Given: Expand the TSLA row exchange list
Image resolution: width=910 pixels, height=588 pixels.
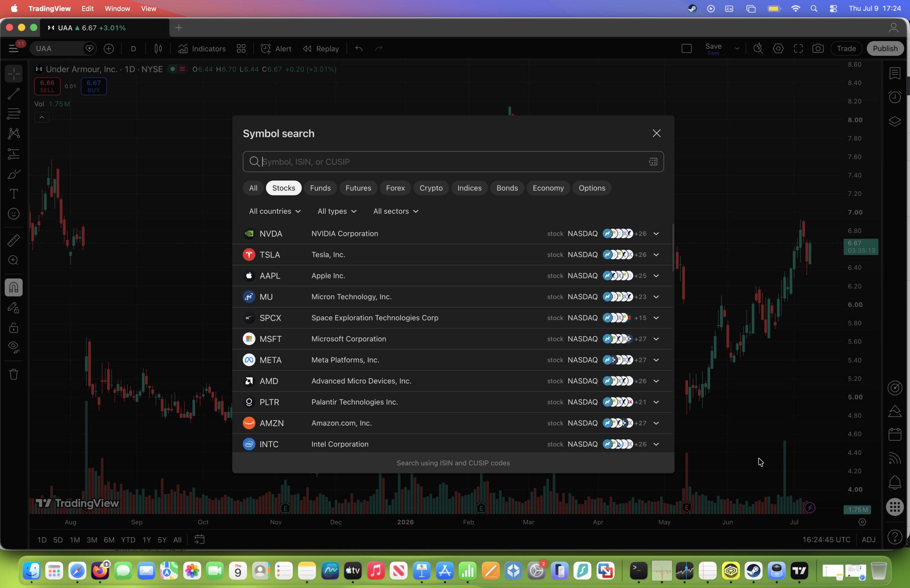Looking at the screenshot, I should click(x=656, y=254).
